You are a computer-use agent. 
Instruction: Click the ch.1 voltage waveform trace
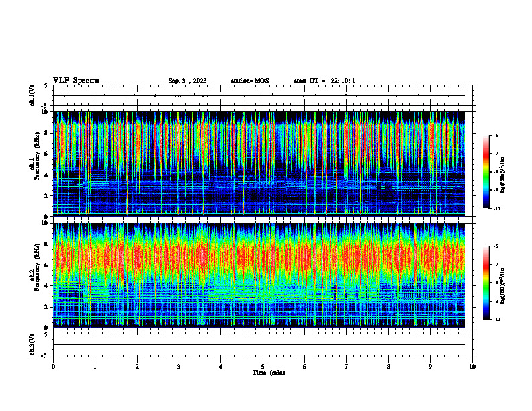click(259, 95)
